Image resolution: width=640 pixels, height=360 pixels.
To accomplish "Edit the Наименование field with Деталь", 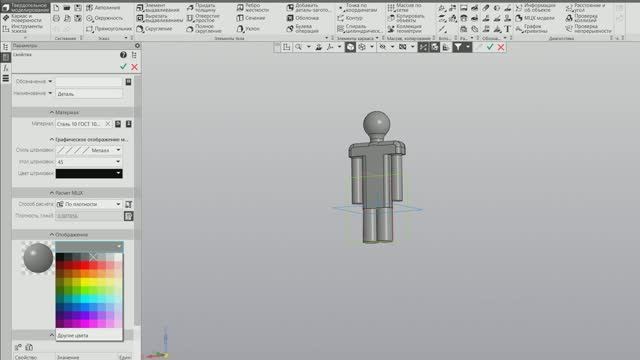I will click(89, 93).
